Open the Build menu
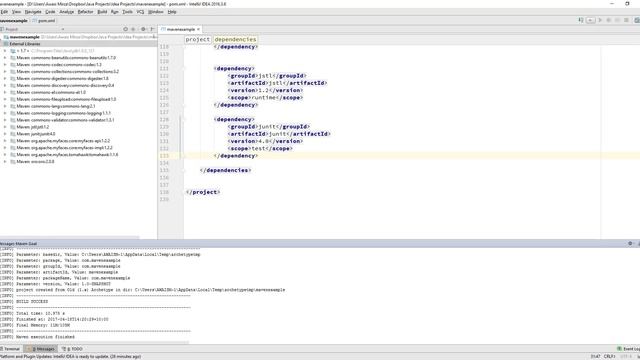 tap(102, 12)
